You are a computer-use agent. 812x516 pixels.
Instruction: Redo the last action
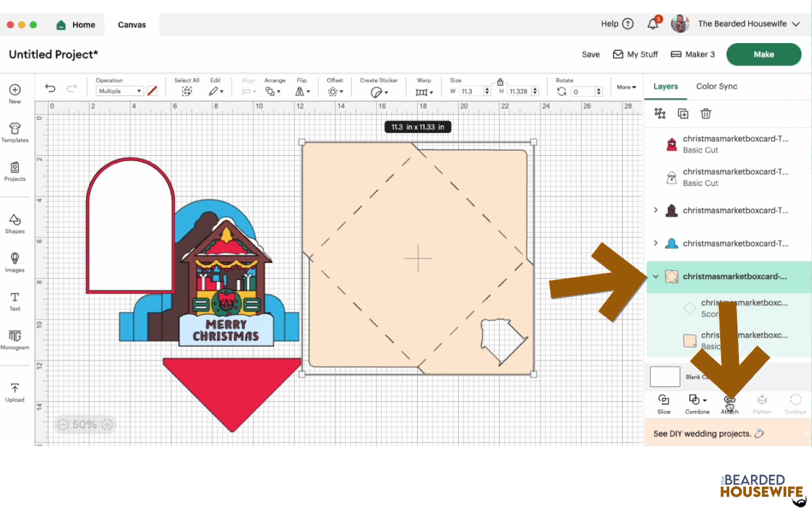click(x=72, y=88)
